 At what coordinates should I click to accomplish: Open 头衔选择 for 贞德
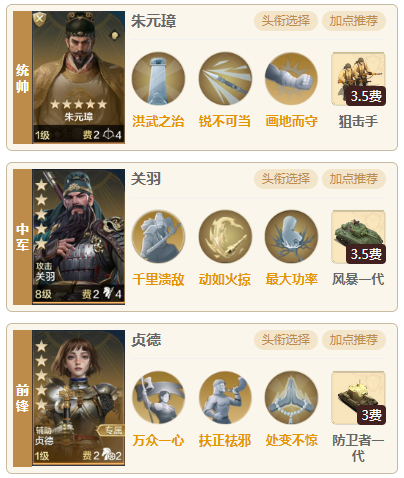(x=286, y=340)
